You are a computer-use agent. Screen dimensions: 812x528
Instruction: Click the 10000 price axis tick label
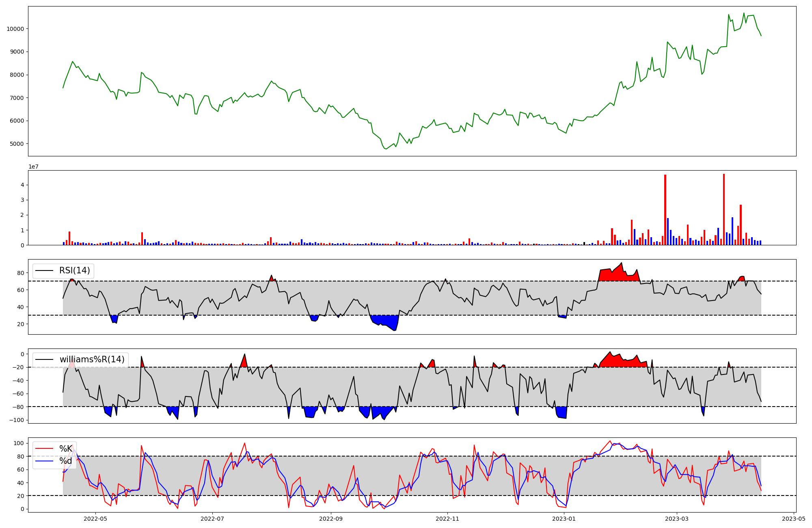pyautogui.click(x=15, y=29)
